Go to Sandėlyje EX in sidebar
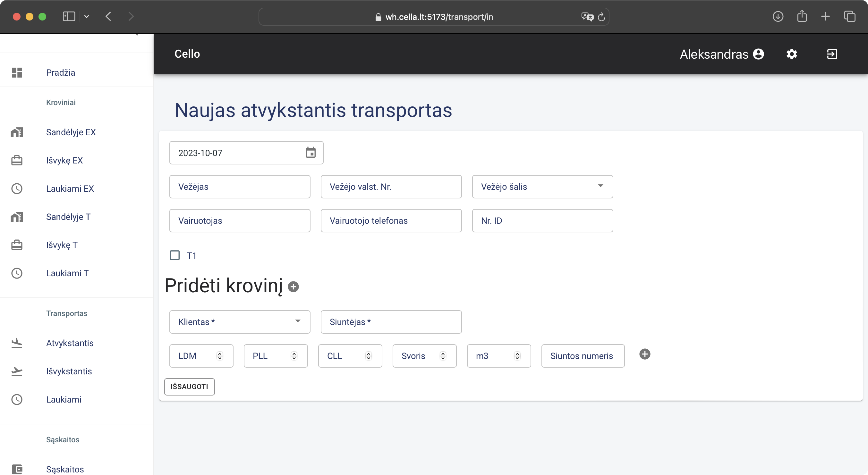868x475 pixels. (71, 132)
